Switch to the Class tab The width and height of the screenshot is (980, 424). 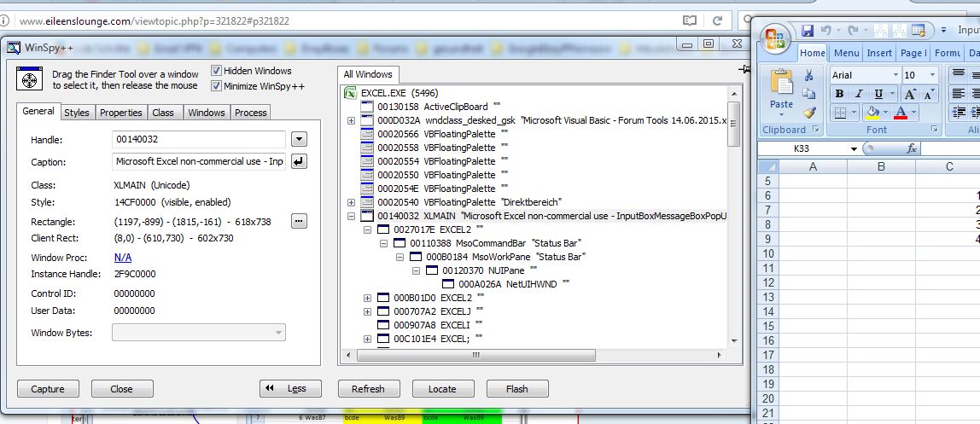(163, 113)
